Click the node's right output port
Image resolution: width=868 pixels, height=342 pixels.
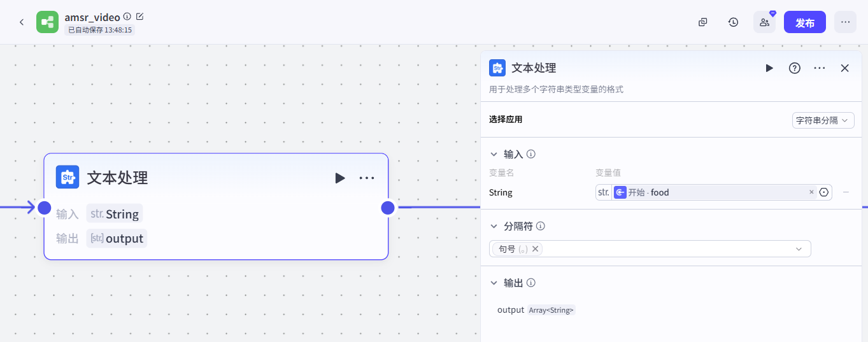point(388,208)
